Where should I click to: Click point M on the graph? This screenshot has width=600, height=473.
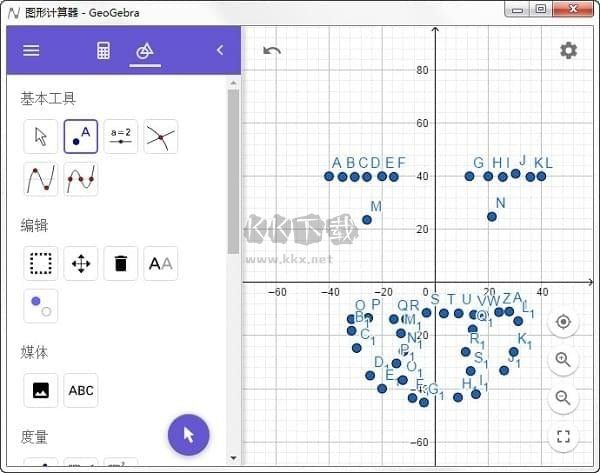point(367,220)
